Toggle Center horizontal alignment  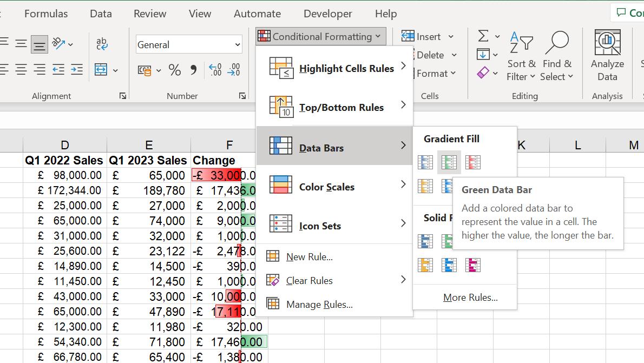[x=21, y=70]
